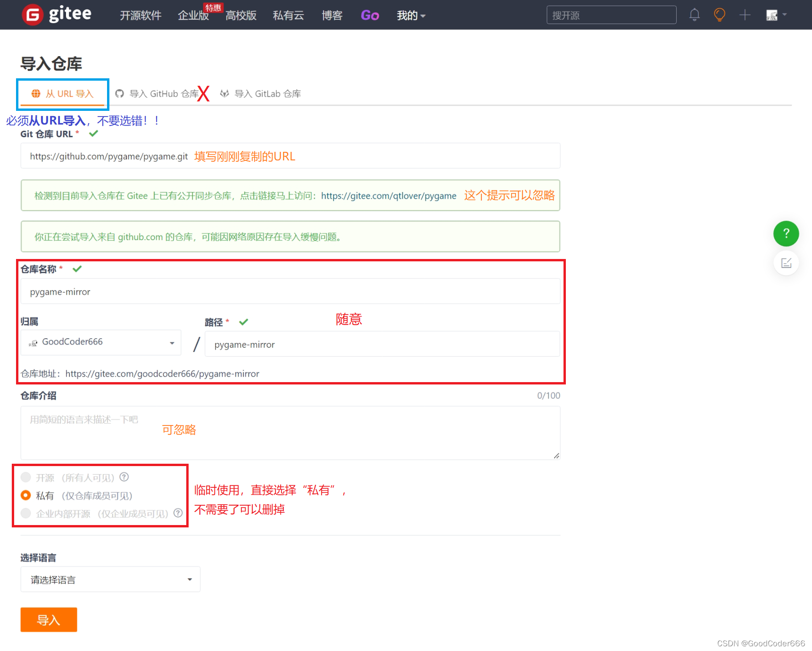Click the textarea resize handle
The width and height of the screenshot is (812, 651).
click(x=556, y=456)
